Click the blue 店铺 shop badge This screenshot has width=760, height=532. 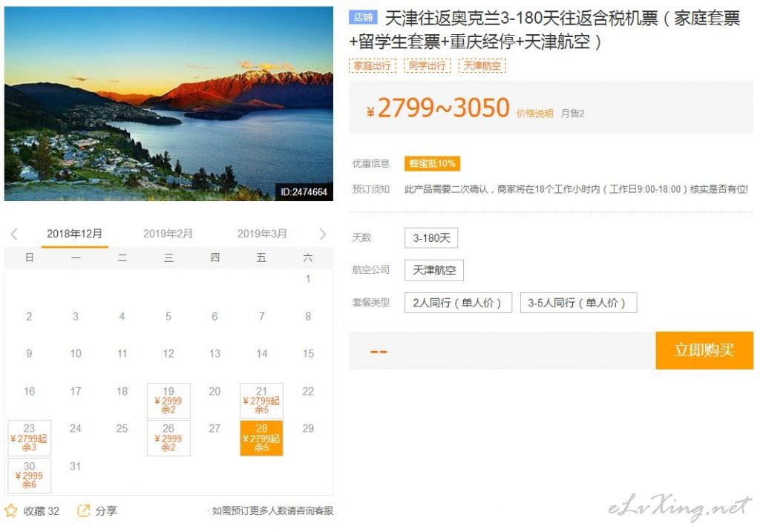tap(364, 18)
